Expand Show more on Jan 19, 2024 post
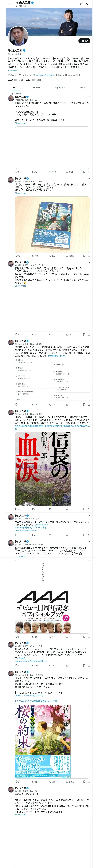 (20, 286)
